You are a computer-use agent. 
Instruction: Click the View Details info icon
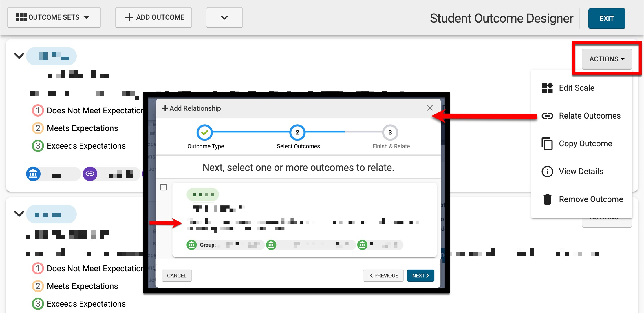pos(547,172)
